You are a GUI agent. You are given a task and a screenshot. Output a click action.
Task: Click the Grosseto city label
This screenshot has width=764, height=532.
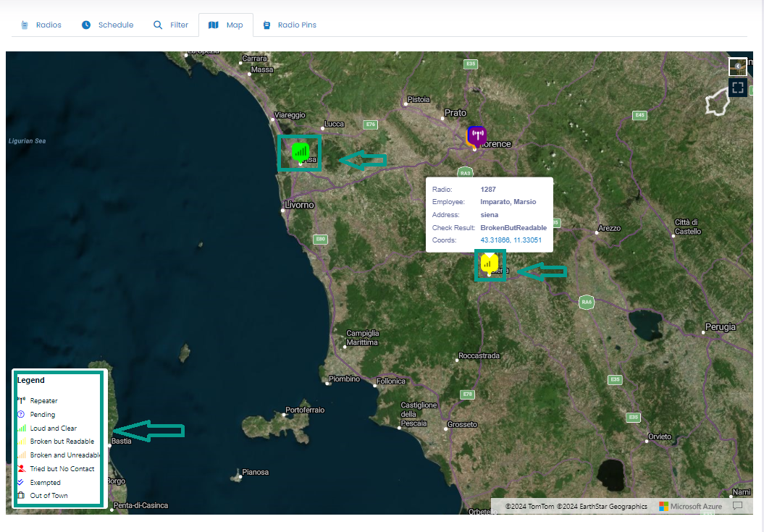point(463,424)
